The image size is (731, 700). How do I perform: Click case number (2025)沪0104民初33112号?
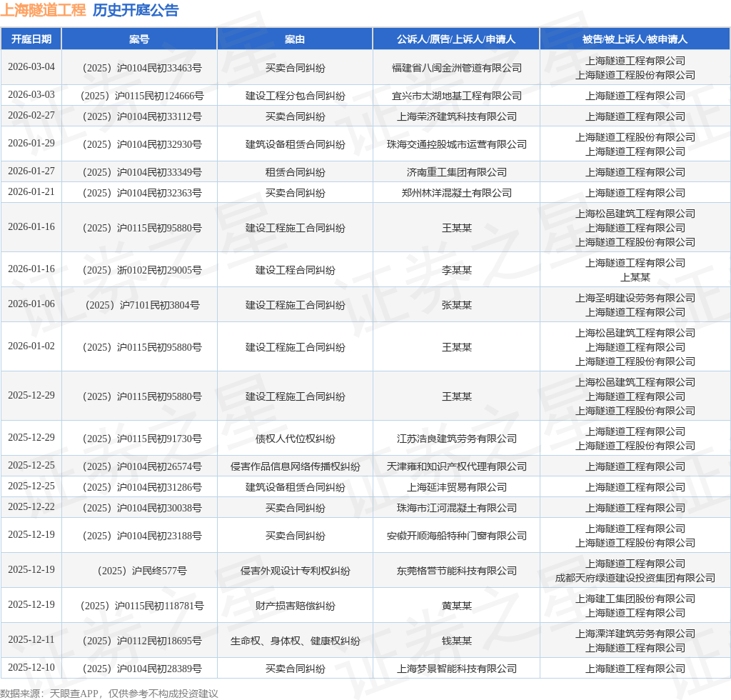[142, 116]
